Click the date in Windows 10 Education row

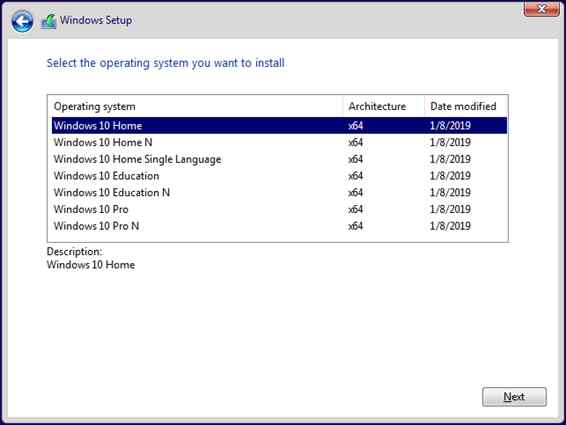point(450,176)
